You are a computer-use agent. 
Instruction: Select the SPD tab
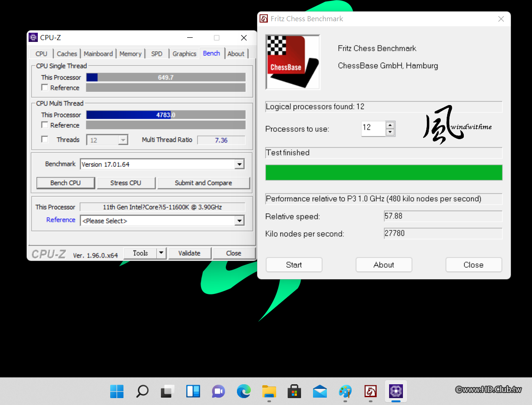(x=157, y=53)
